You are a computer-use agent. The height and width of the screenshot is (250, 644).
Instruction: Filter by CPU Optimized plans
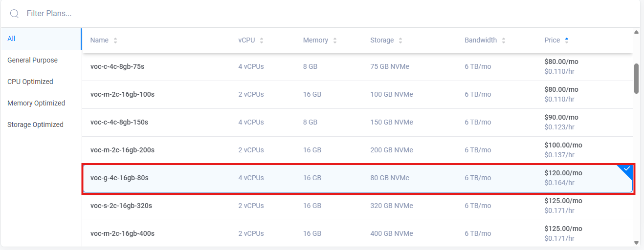click(x=30, y=82)
